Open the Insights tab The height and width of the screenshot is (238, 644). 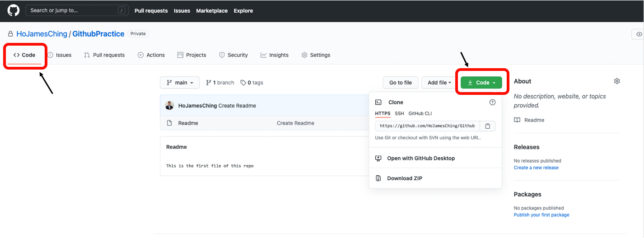(275, 55)
